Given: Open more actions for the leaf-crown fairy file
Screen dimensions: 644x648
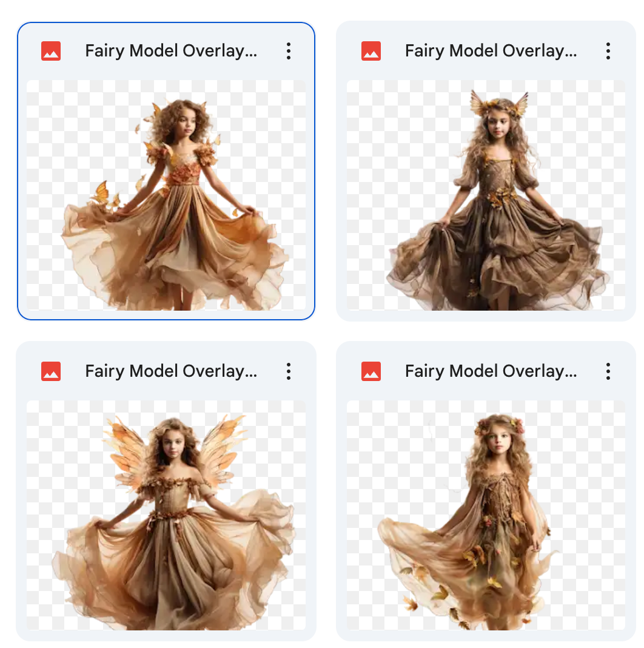Looking at the screenshot, I should (x=608, y=51).
